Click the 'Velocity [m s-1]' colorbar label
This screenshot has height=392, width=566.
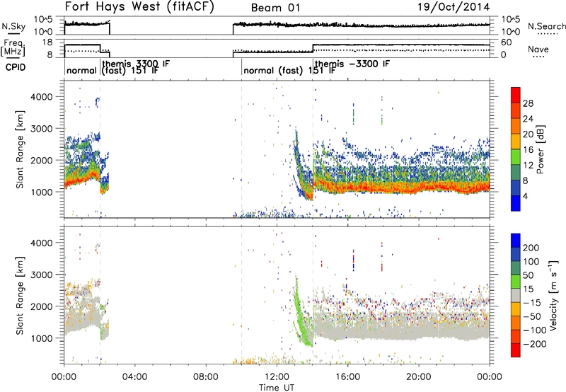pos(553,295)
